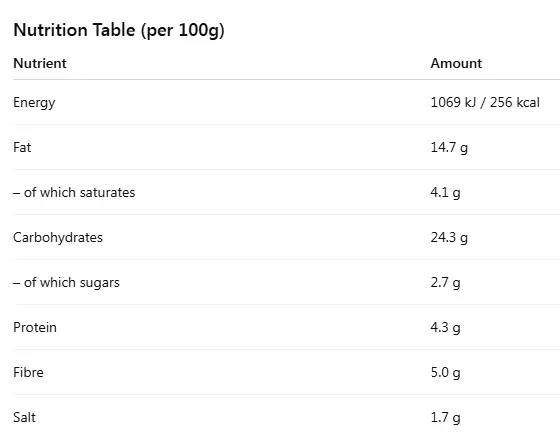Click the 1.7 g salt amount
Image resolution: width=560 pixels, height=447 pixels.
[445, 418]
